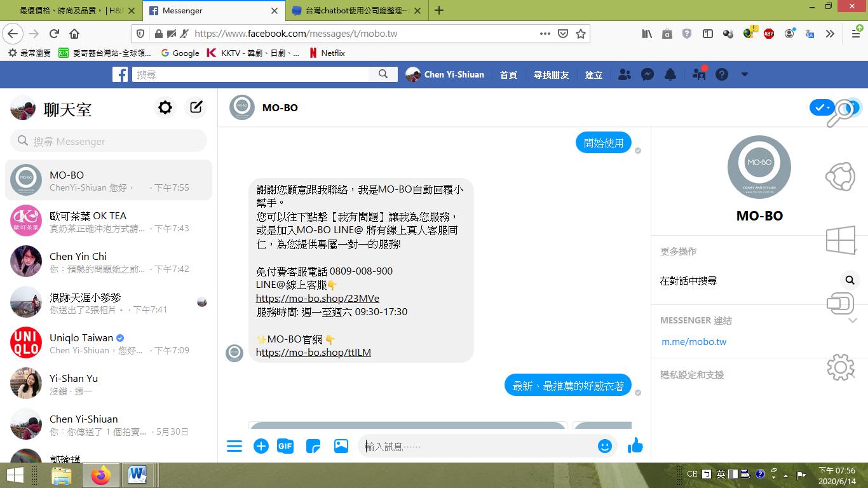Viewport: 868px width, 488px height.
Task: Click the blue plus attachments icon
Action: pos(261,446)
